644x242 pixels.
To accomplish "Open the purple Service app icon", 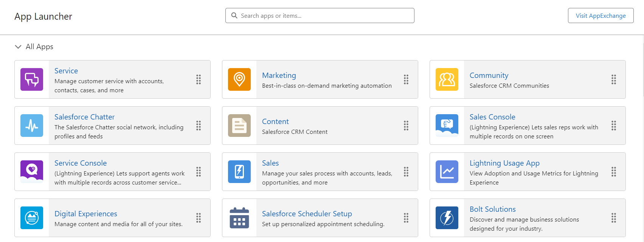I will 32,79.
